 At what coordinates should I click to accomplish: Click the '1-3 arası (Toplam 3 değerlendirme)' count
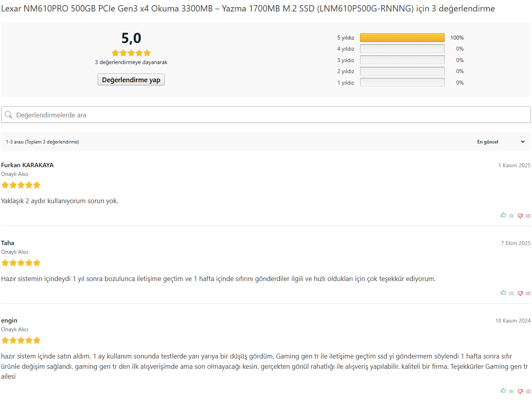tap(42, 142)
